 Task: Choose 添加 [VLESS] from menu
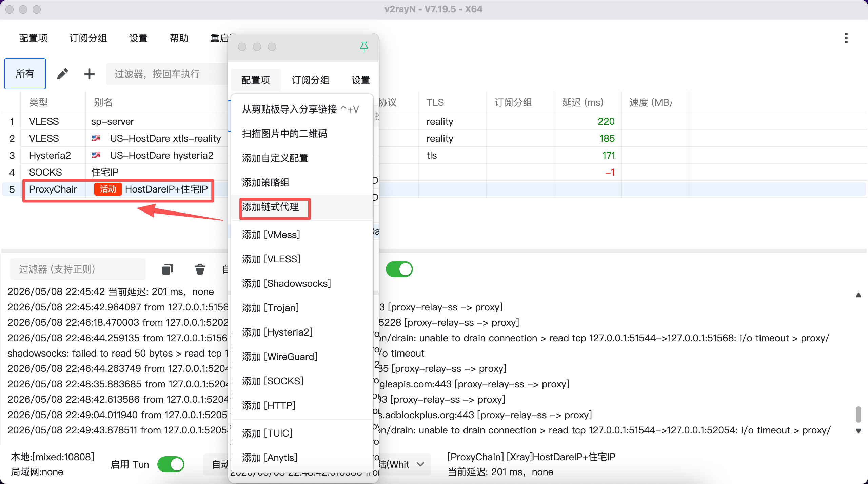(302, 259)
